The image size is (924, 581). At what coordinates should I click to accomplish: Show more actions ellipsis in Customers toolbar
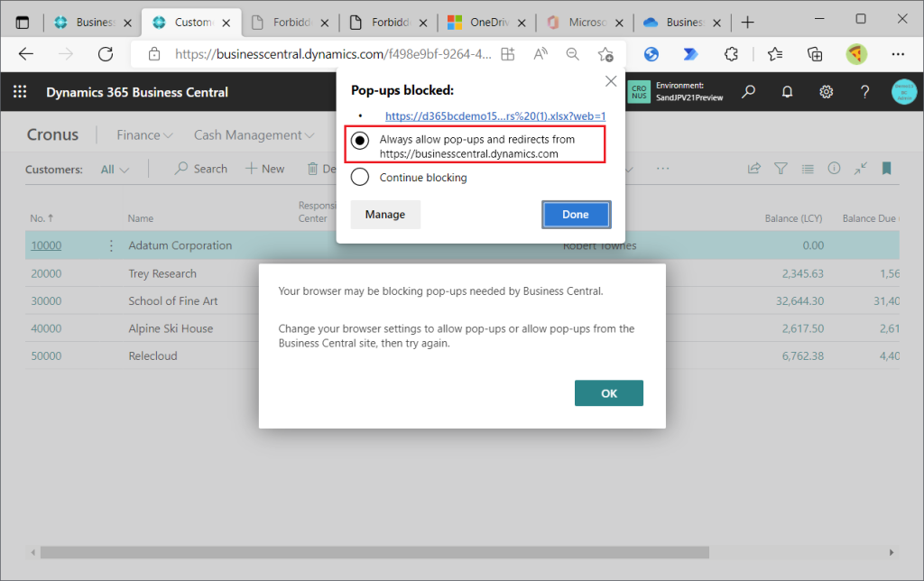pyautogui.click(x=663, y=169)
